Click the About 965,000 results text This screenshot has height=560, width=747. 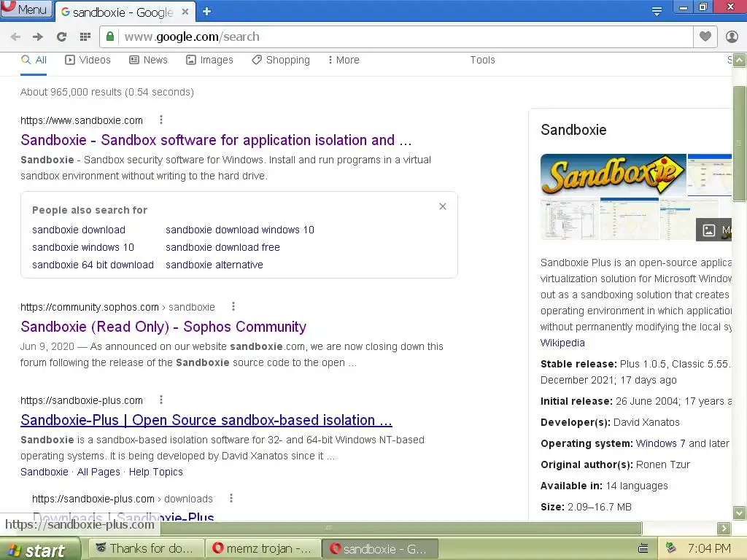[x=107, y=92]
